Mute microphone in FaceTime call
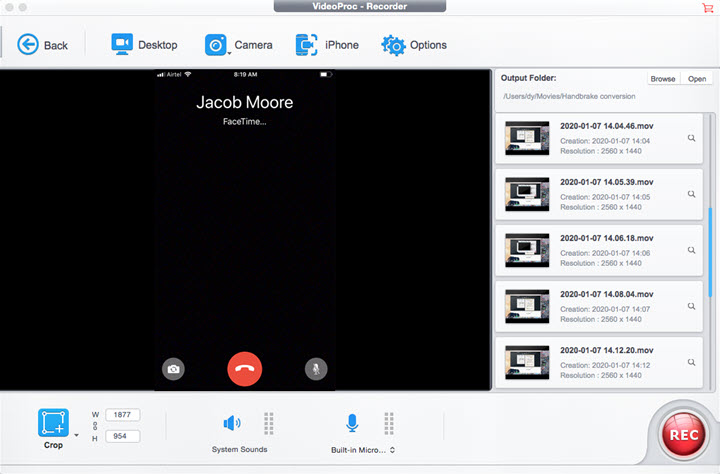The width and height of the screenshot is (720, 474). click(x=316, y=369)
